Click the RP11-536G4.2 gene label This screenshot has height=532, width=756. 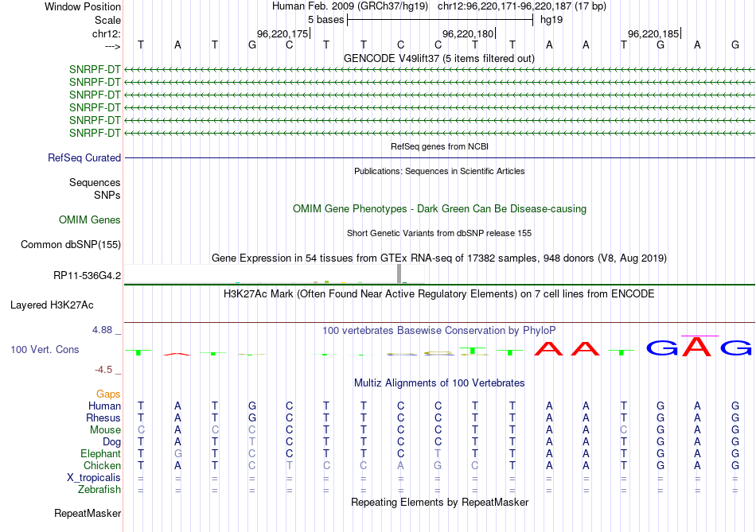pos(88,276)
